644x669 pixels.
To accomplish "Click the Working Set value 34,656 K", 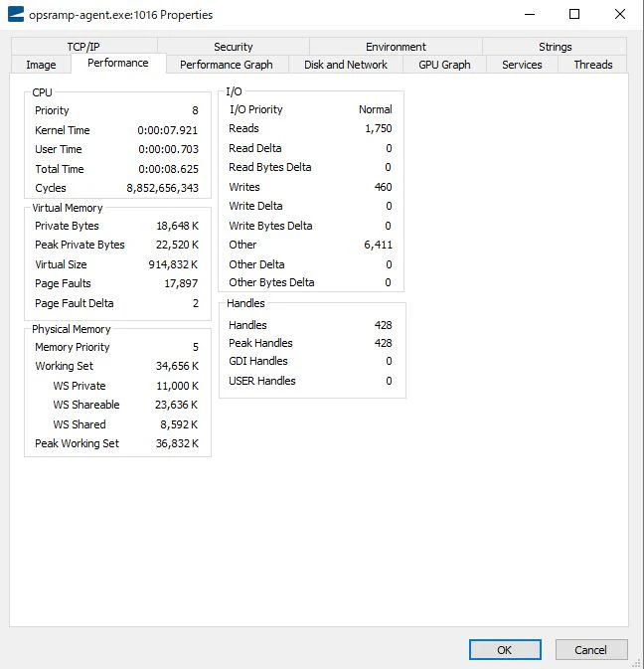I will coord(178,366).
